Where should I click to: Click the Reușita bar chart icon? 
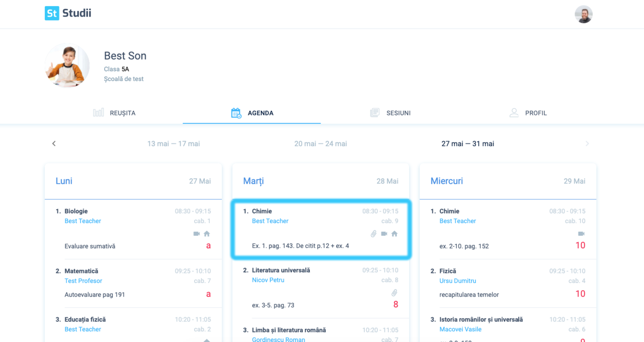tap(99, 113)
